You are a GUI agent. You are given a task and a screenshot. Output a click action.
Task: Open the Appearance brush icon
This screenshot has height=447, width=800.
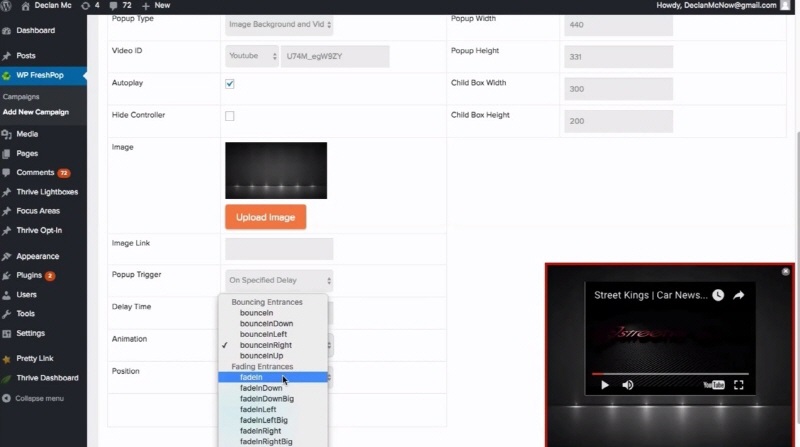point(7,257)
